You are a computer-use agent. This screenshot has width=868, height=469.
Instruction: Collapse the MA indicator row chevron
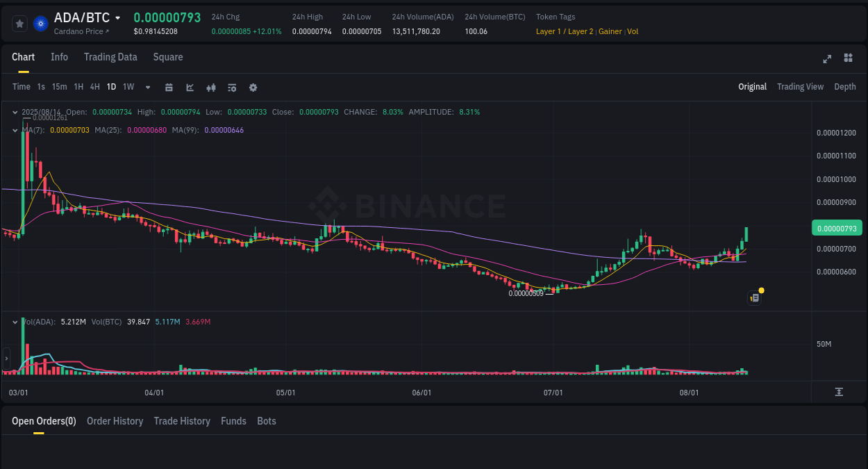[15, 130]
